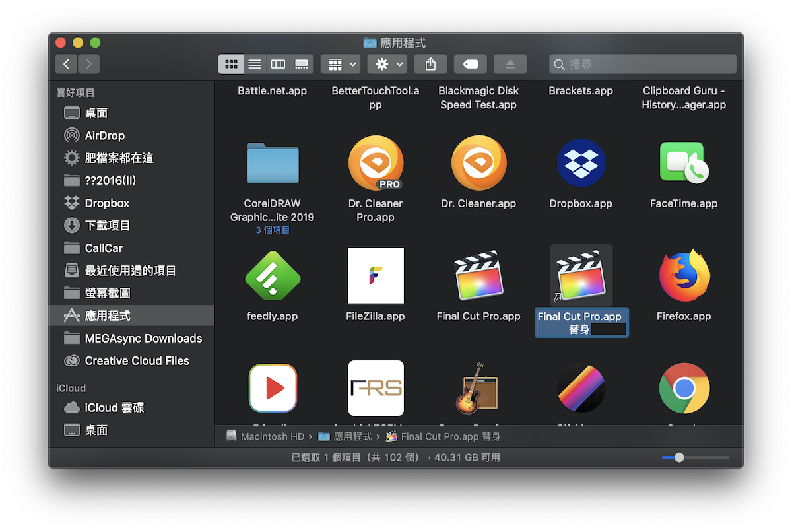The height and width of the screenshot is (532, 792).
Task: Select the rainbow-striped round app icon
Action: pyautogui.click(x=581, y=388)
